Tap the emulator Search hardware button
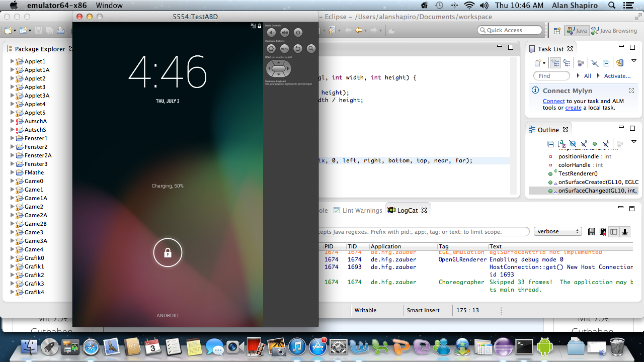644x362 pixels. point(311,49)
